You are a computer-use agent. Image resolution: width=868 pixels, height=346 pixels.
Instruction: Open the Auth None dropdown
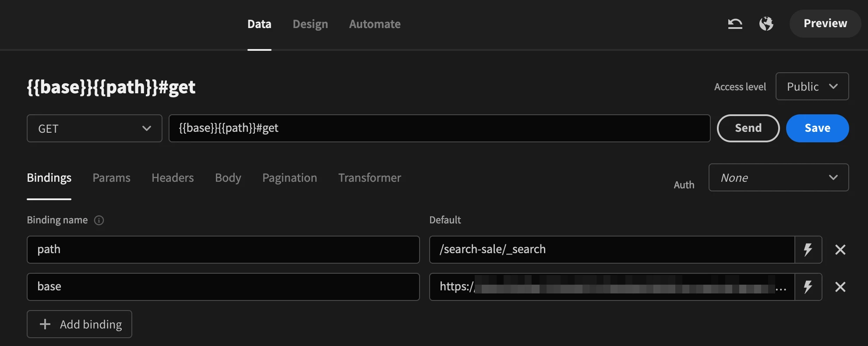click(778, 177)
